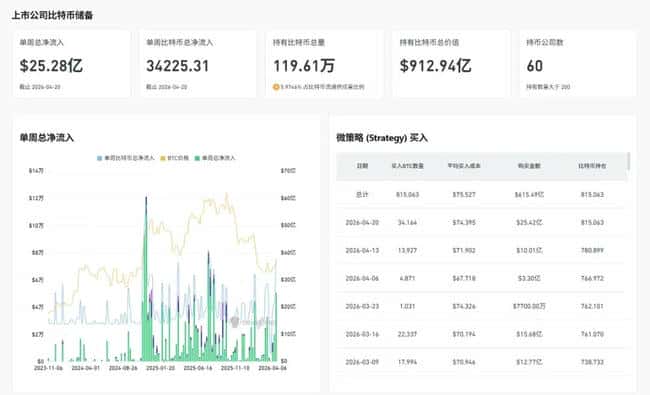Screen dimensions: 650x395
Task: Click the 持币公司数 card title
Action: [545, 42]
